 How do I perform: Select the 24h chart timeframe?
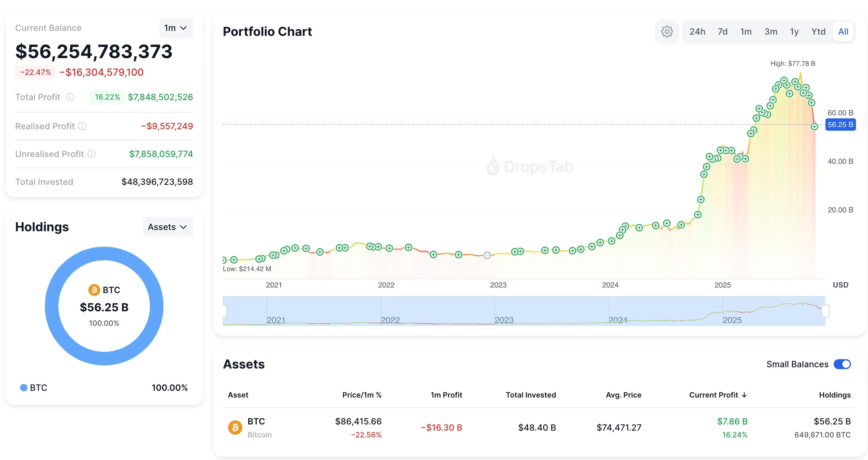coord(697,31)
